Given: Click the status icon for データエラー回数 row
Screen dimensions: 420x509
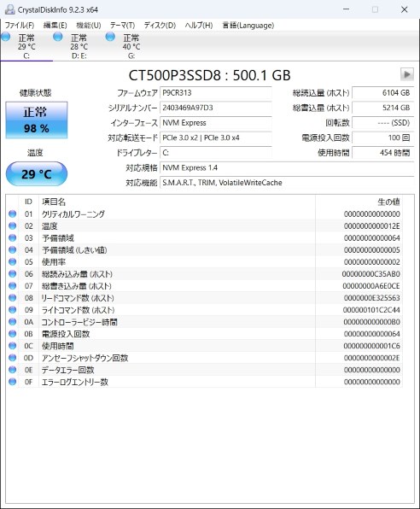Looking at the screenshot, I should 12,370.
